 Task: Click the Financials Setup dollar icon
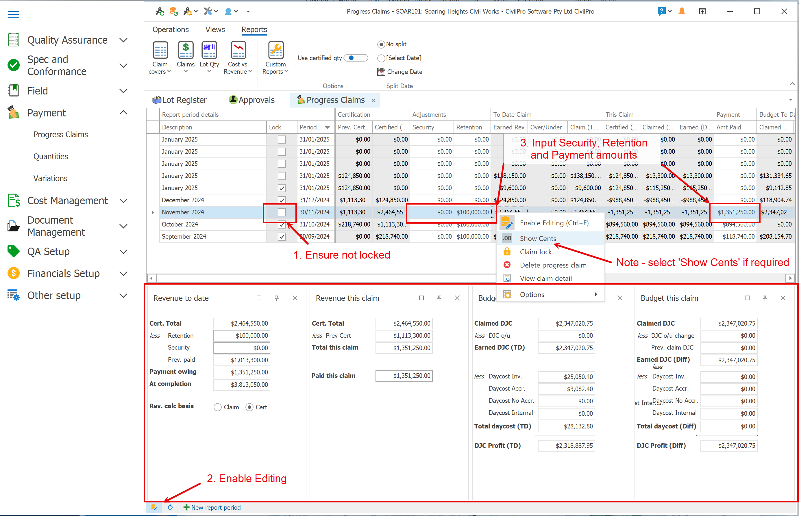[14, 273]
